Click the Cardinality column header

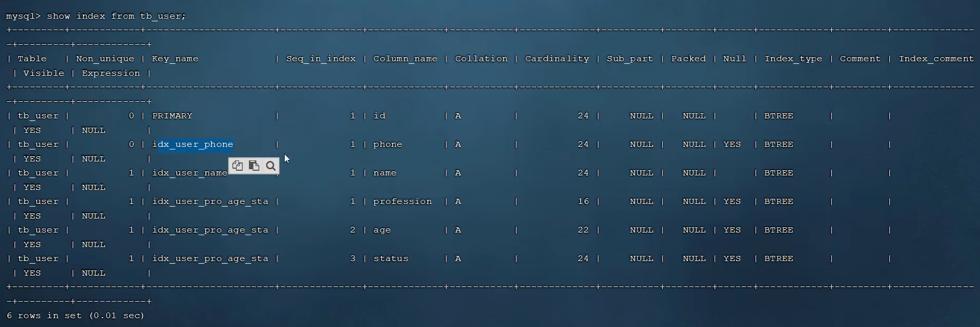click(x=557, y=59)
